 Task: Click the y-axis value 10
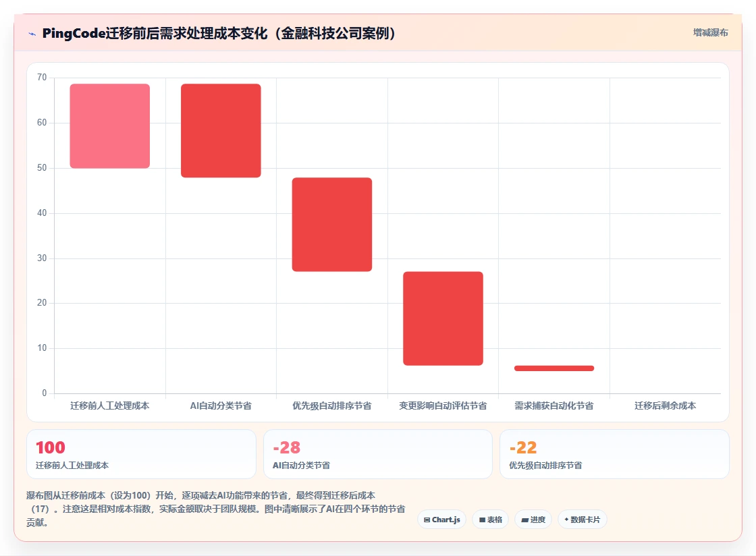(x=42, y=348)
